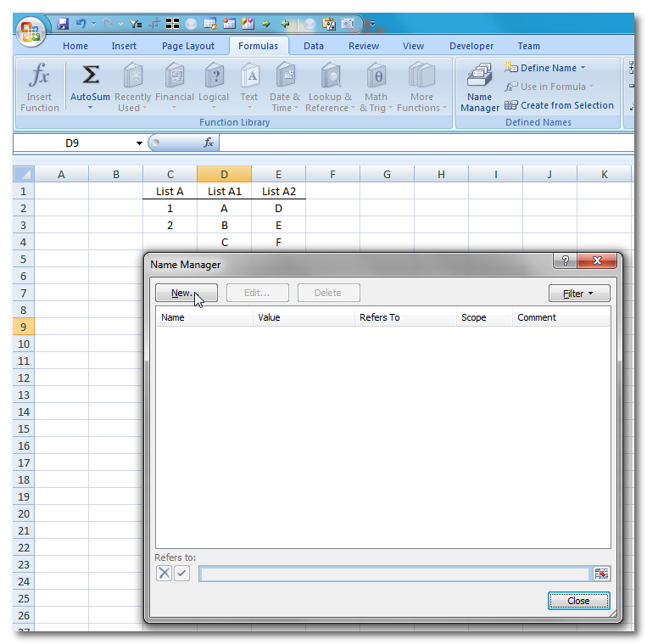
Task: Click Create from Selection
Action: (x=560, y=105)
